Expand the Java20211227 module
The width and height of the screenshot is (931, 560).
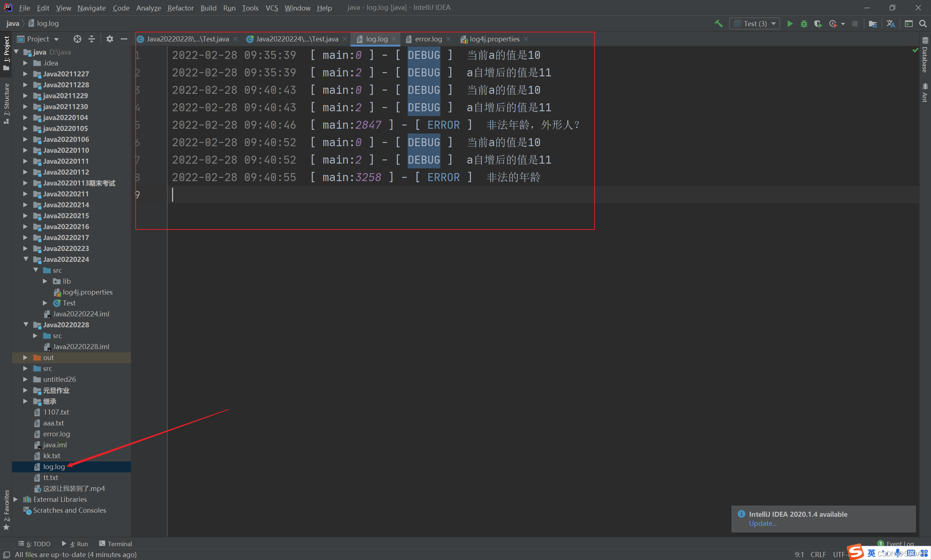tap(25, 74)
